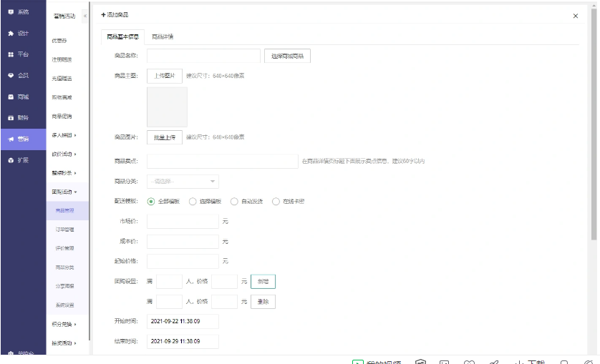Focus the 商品名称 input field
The width and height of the screenshot is (600, 364).
pyautogui.click(x=203, y=56)
